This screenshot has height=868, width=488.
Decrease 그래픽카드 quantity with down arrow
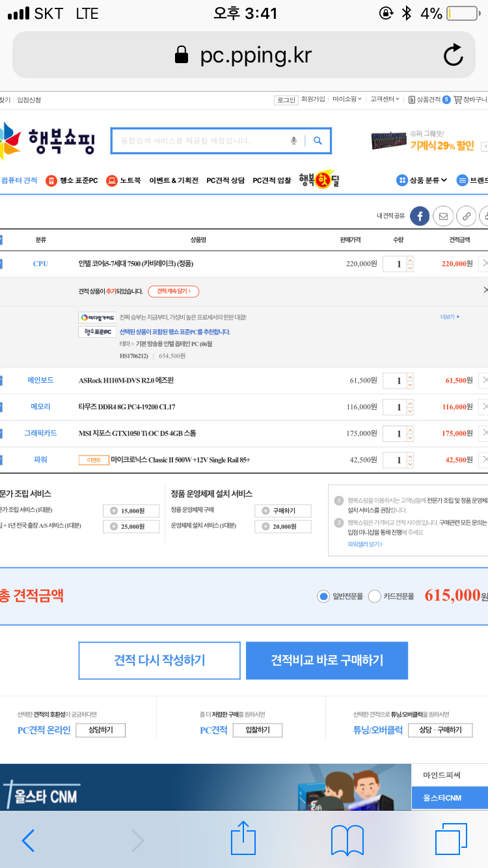point(410,437)
